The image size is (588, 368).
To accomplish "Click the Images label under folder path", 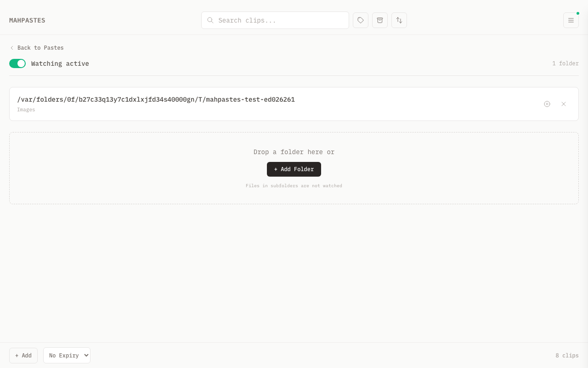I will tap(26, 110).
